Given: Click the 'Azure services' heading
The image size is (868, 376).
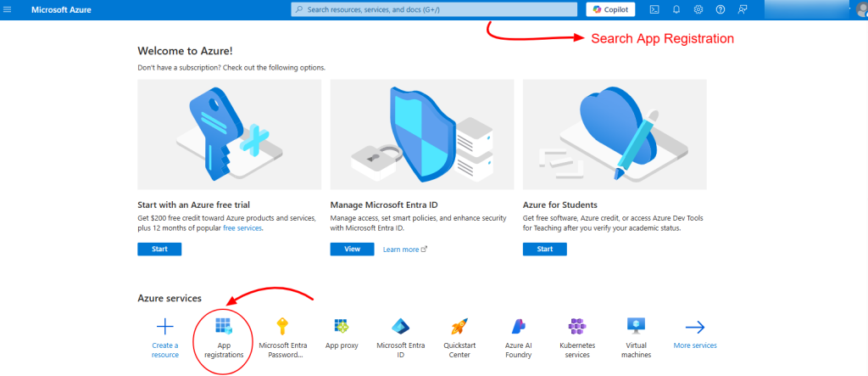Looking at the screenshot, I should point(170,299).
